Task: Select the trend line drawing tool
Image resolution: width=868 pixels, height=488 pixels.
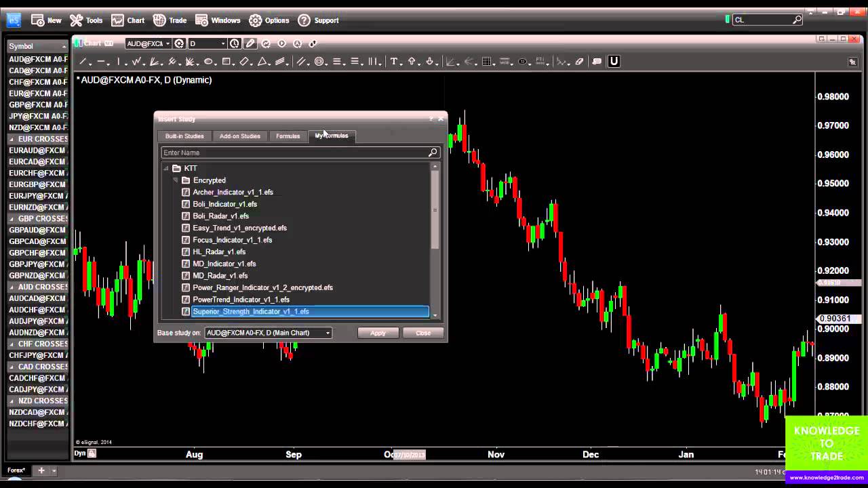Action: coord(83,62)
